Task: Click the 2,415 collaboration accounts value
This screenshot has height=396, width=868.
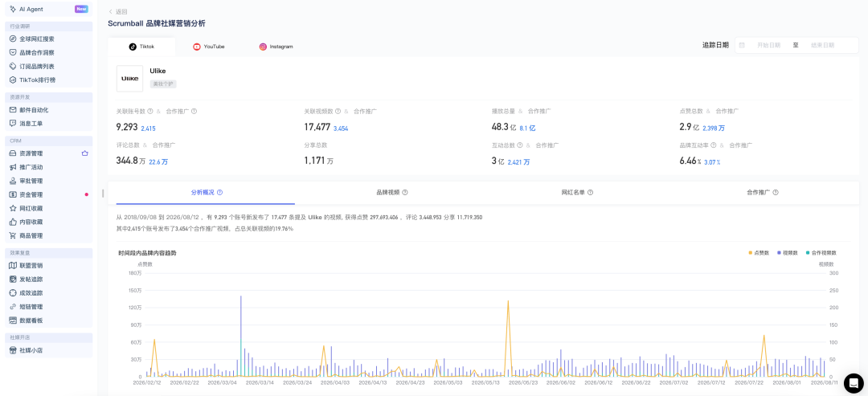Action: coord(149,129)
